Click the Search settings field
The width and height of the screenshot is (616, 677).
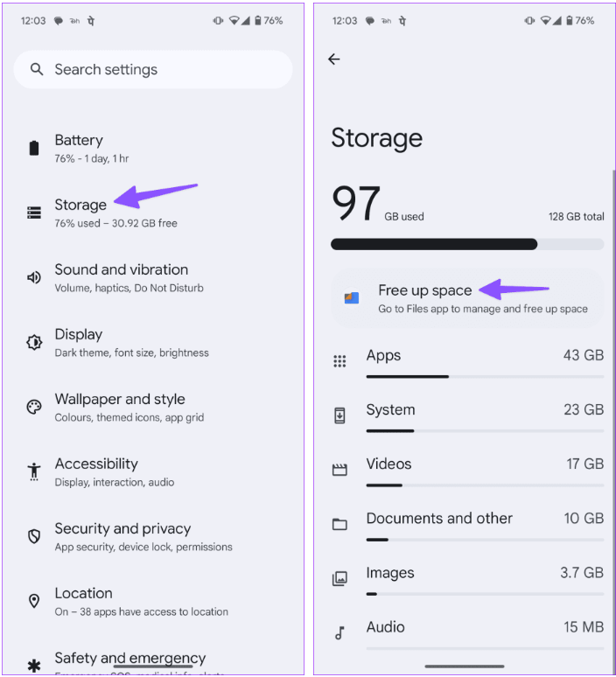(153, 69)
